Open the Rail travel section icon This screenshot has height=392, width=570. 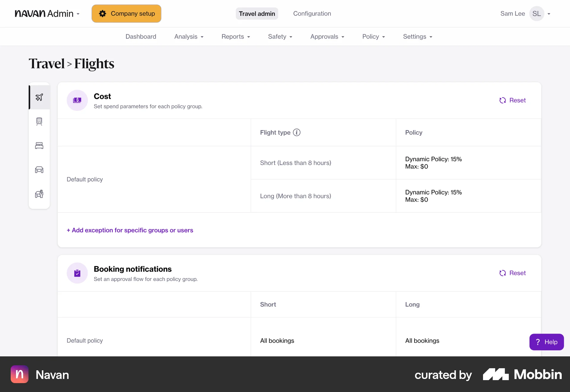point(39,121)
